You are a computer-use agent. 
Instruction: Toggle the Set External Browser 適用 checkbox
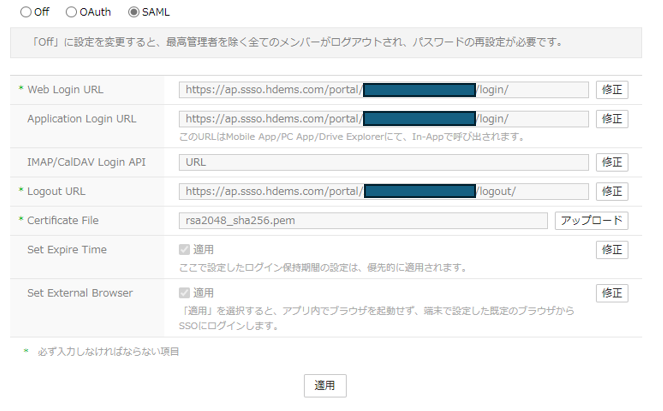tap(184, 293)
